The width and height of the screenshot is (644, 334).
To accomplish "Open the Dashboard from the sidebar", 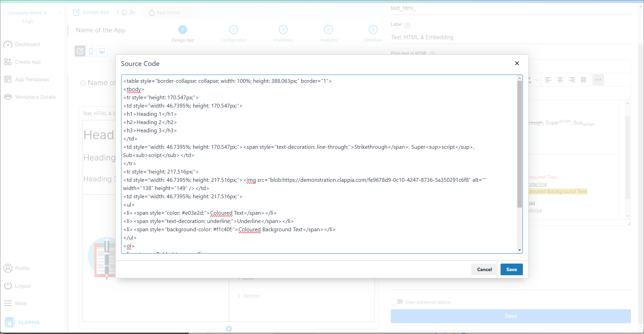I will coord(28,44).
